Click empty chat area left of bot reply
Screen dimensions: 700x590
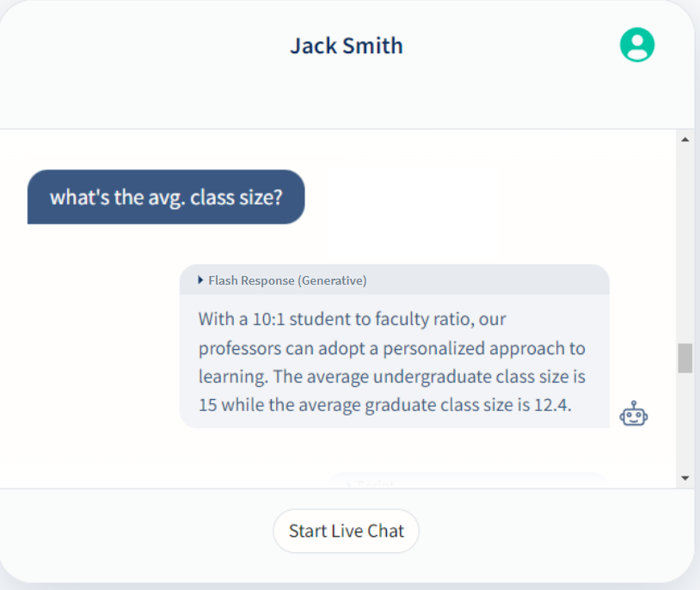click(95, 361)
